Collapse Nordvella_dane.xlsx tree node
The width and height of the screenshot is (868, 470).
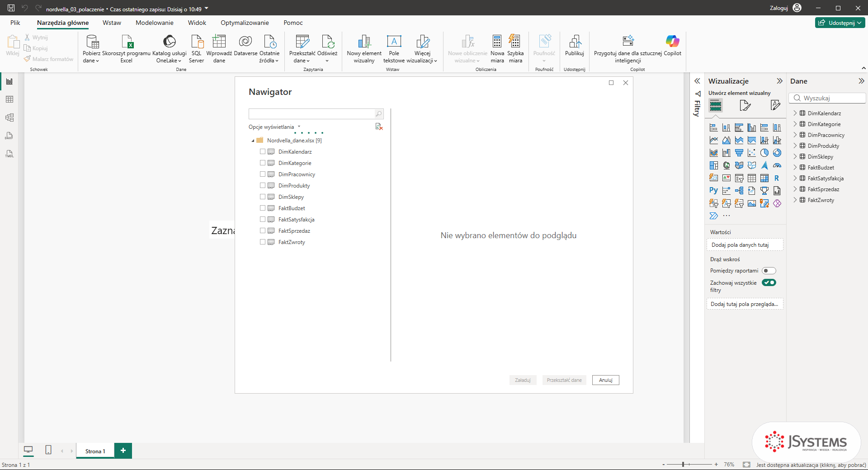point(253,141)
